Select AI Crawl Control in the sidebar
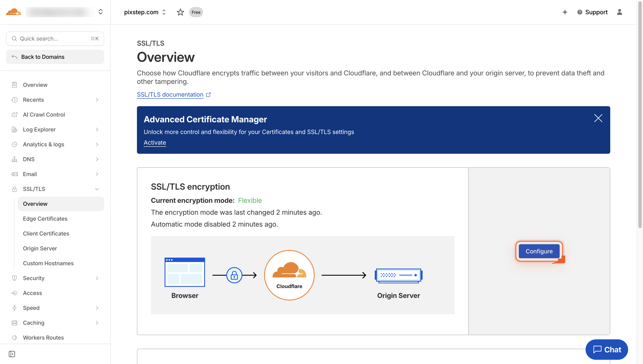Screen dimensions: 643x364 coord(44,114)
